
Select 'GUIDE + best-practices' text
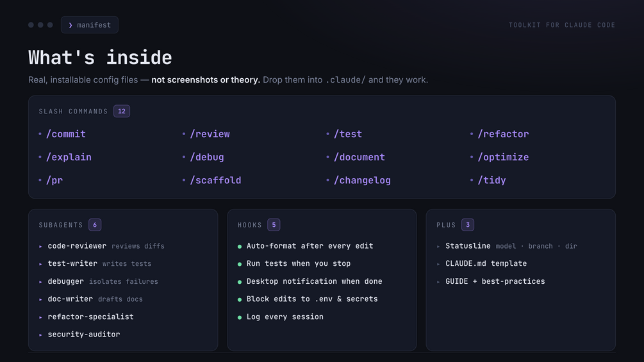495,281
